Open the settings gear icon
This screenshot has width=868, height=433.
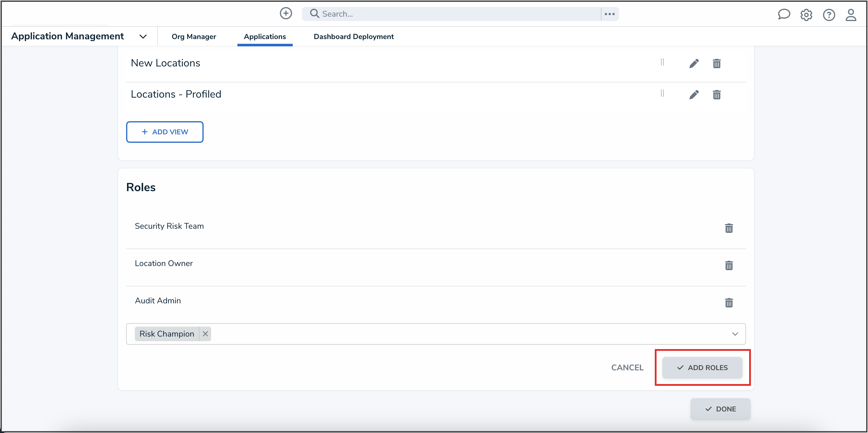pos(806,15)
